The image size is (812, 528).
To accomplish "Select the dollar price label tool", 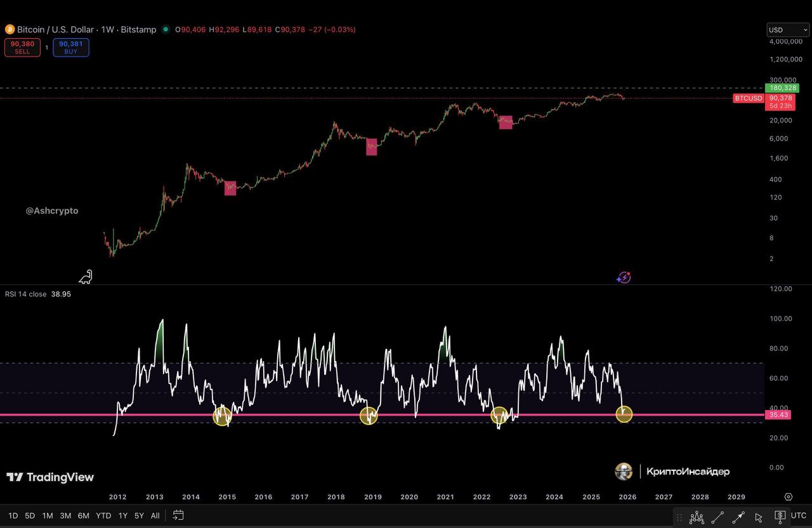I will pos(780,516).
